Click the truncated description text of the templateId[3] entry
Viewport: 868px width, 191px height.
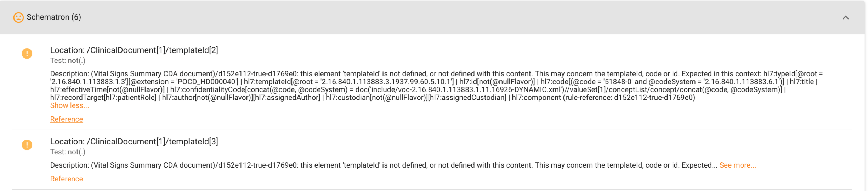(354, 165)
